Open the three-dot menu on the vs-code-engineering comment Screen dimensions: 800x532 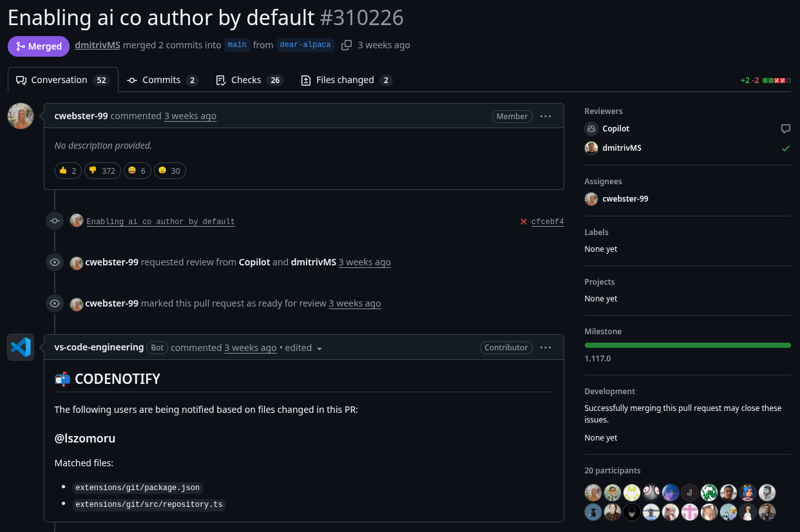(546, 348)
